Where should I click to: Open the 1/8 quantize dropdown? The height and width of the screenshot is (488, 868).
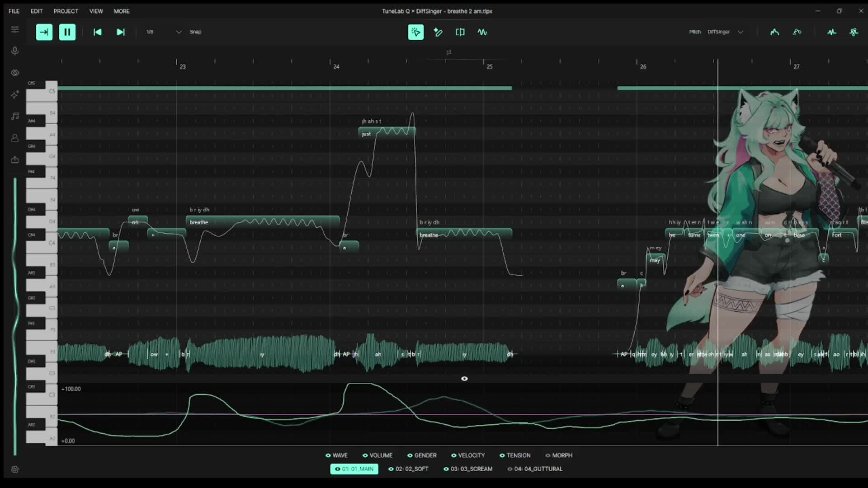click(164, 32)
